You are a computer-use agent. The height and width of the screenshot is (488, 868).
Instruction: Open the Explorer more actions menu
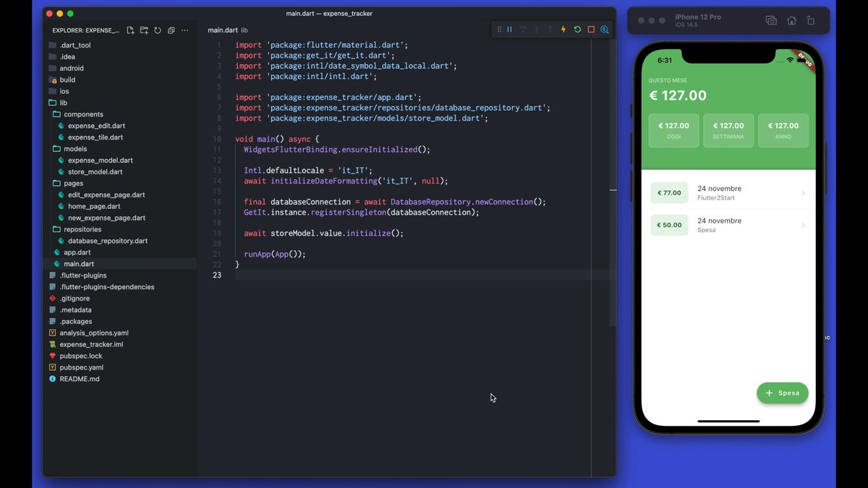185,30
